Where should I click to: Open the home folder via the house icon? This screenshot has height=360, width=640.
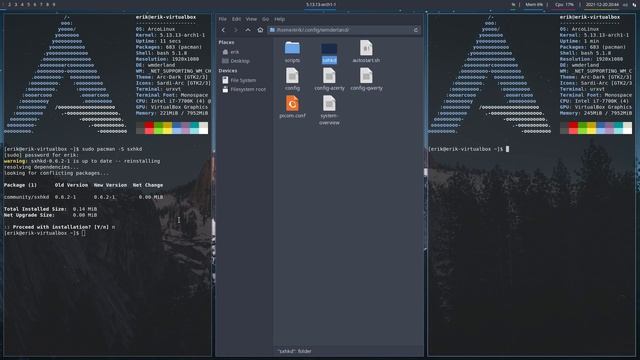(260, 30)
